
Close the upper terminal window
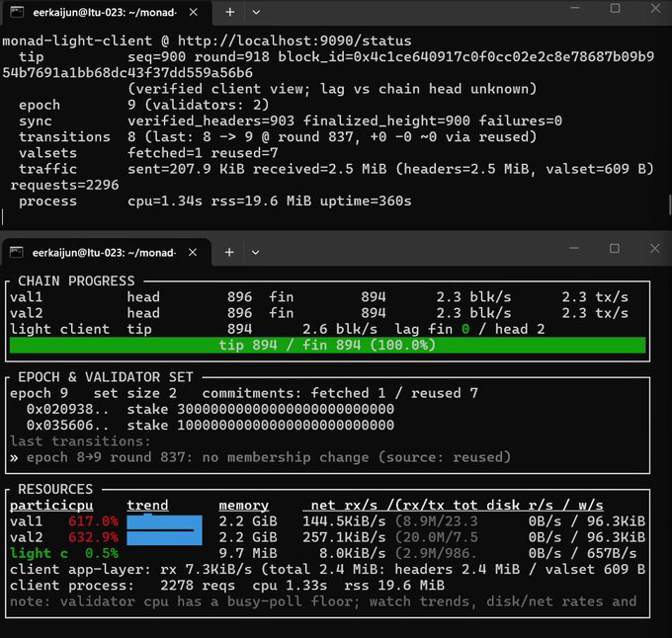[x=656, y=8]
